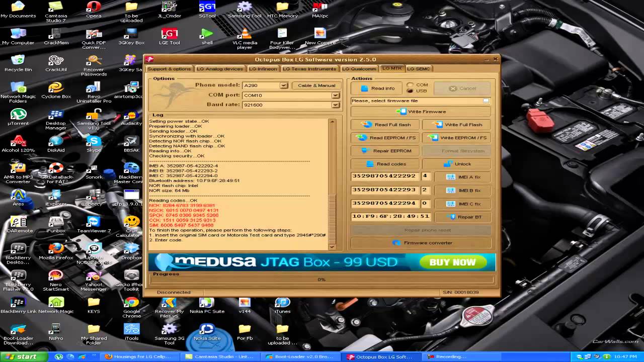Open the Google Chrome desktop icon

(131, 308)
